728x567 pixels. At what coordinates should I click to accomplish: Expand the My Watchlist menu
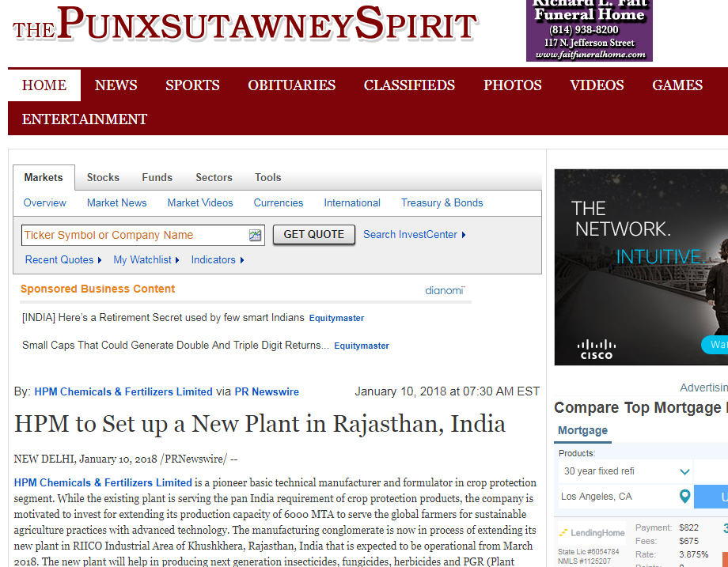(x=146, y=260)
